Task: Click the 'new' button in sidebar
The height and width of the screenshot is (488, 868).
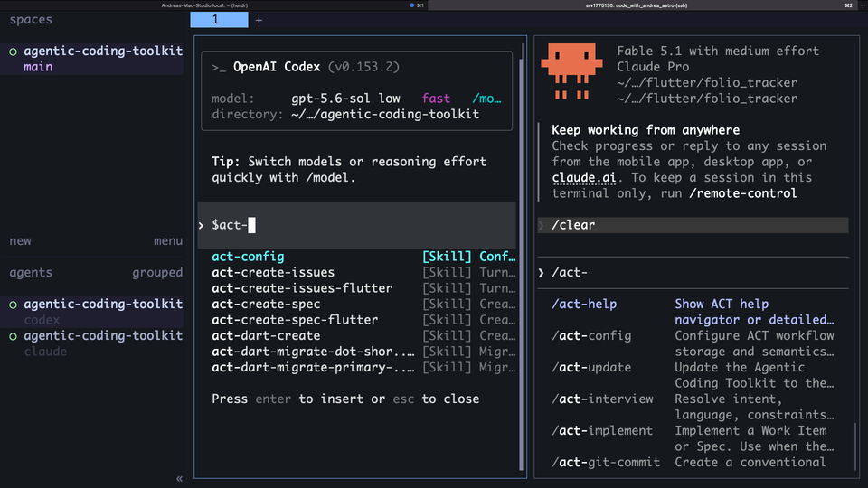Action: 21,240
